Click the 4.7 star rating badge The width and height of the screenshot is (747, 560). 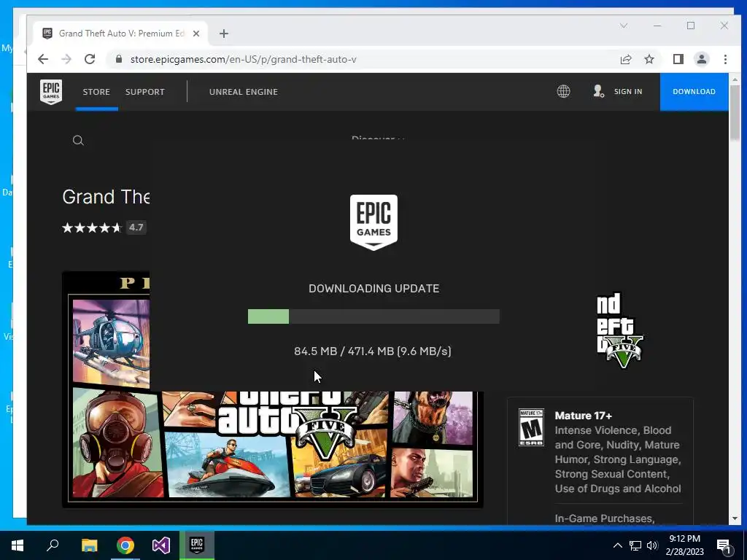(x=136, y=227)
